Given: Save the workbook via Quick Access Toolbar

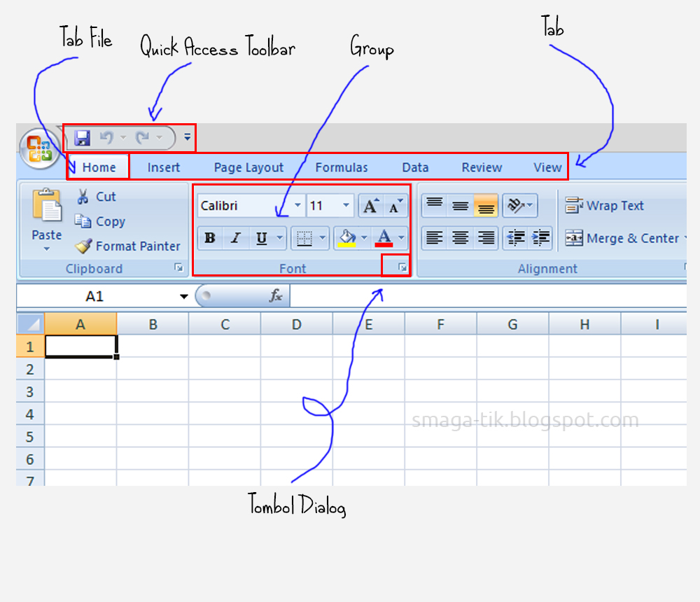Looking at the screenshot, I should point(81,138).
